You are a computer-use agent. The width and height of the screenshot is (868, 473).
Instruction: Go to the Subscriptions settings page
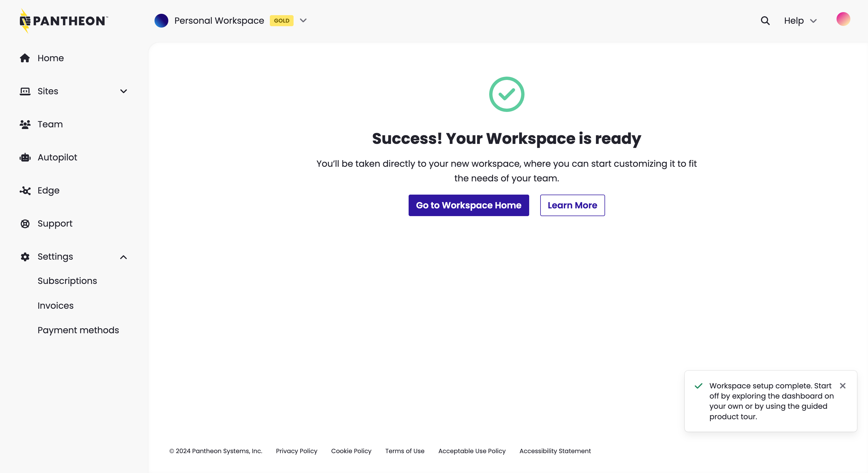(x=67, y=281)
